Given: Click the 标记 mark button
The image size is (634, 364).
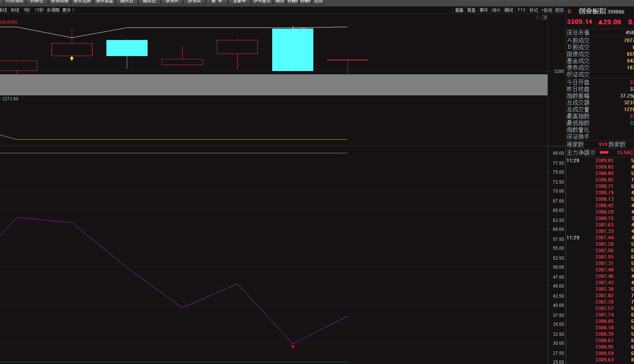Looking at the screenshot, I should coord(534,10).
